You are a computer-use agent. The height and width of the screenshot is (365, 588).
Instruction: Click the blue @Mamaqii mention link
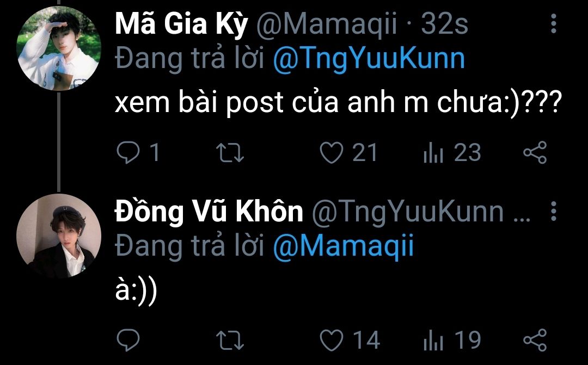pyautogui.click(x=342, y=246)
